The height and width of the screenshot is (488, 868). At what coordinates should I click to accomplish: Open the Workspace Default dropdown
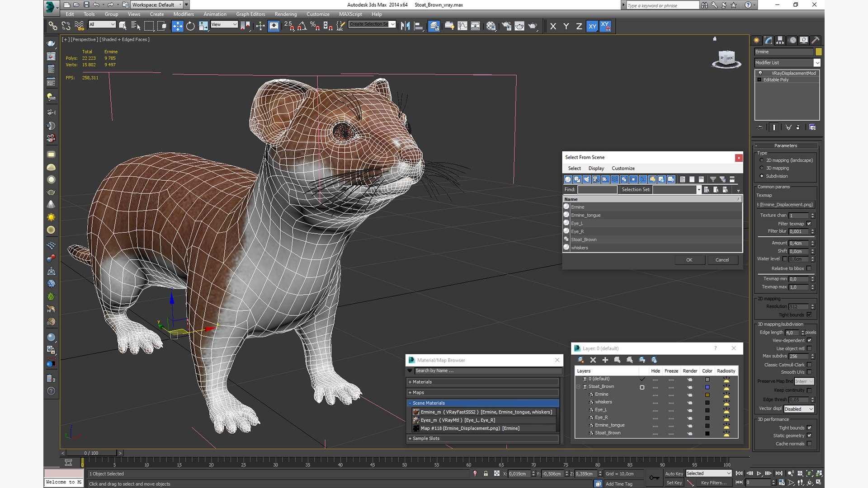pos(157,5)
